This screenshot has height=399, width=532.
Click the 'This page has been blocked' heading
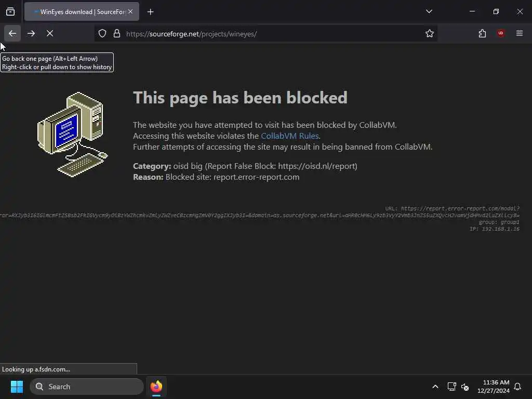240,98
